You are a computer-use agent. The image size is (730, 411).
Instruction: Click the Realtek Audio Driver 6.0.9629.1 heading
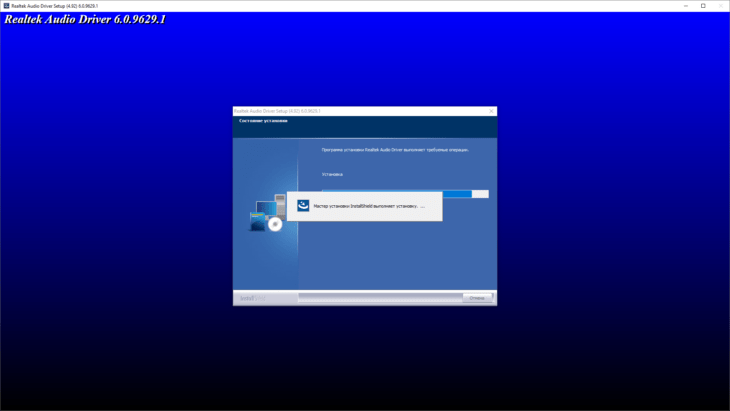pos(85,19)
